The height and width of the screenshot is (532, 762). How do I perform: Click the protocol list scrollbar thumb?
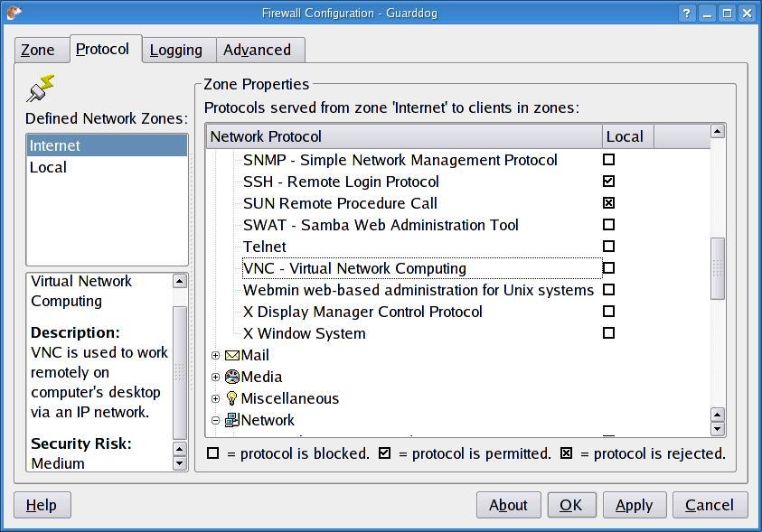[718, 268]
